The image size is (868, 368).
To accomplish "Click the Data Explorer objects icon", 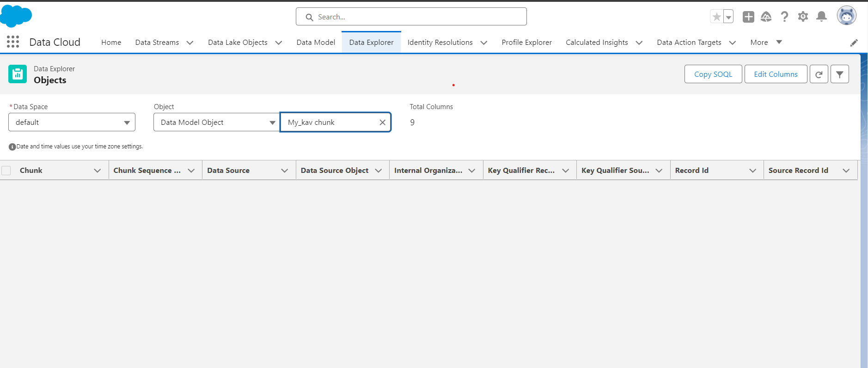I will (x=18, y=74).
